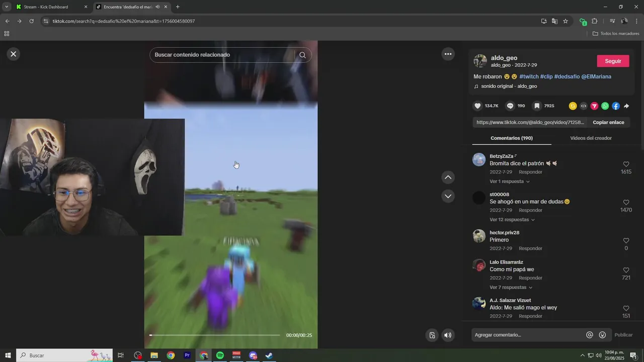
Task: Send to friends via pink paper-plane icon
Action: pos(594,106)
